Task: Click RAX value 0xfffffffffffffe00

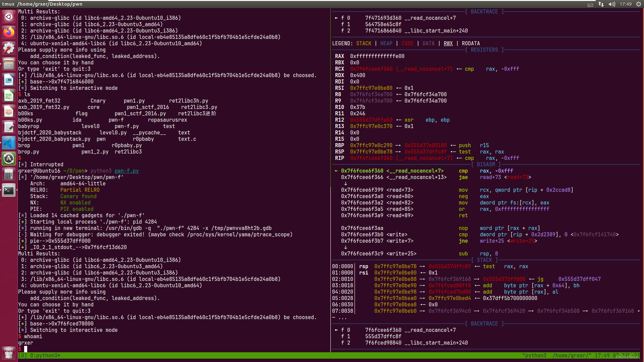Action: pyautogui.click(x=377, y=56)
